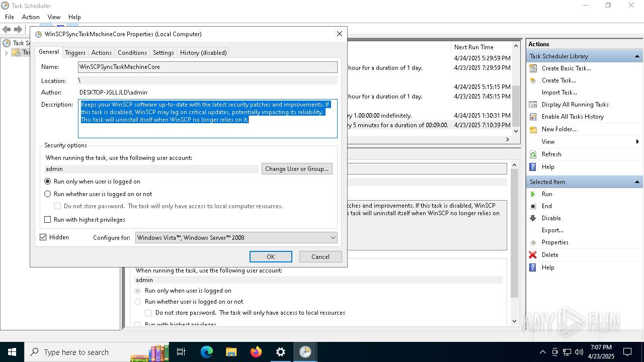This screenshot has width=644, height=362.
Task: Click Change User or Group button
Action: coord(297,169)
